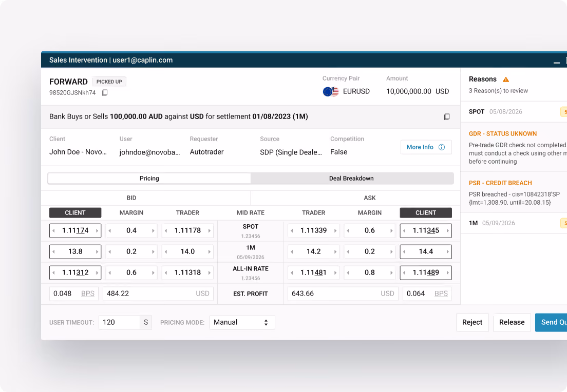Open the Pricing Mode Manual dropdown

[x=242, y=322]
